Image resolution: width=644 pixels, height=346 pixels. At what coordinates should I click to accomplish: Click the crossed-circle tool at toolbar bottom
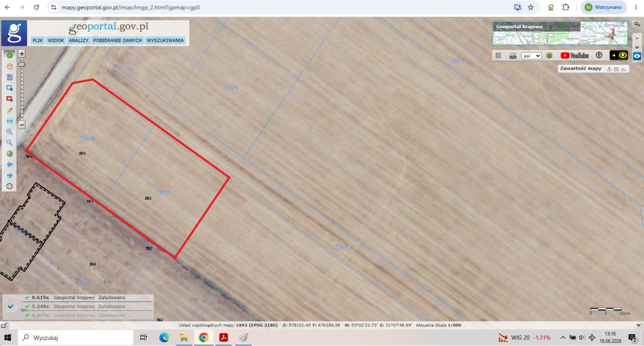point(10,186)
